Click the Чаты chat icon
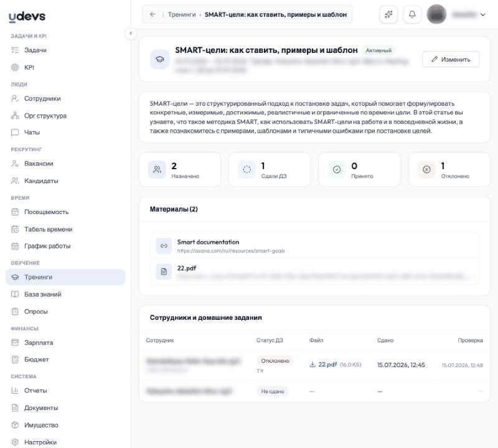 coord(15,133)
